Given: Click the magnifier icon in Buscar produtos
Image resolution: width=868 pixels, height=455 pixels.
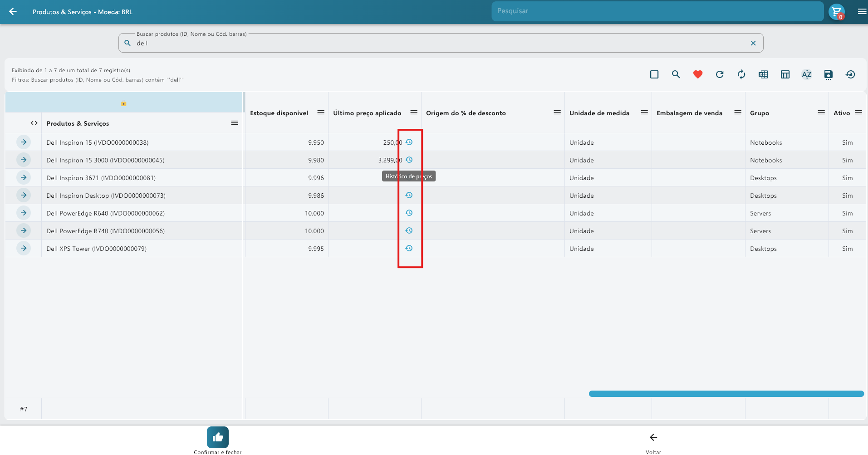Looking at the screenshot, I should click(128, 43).
